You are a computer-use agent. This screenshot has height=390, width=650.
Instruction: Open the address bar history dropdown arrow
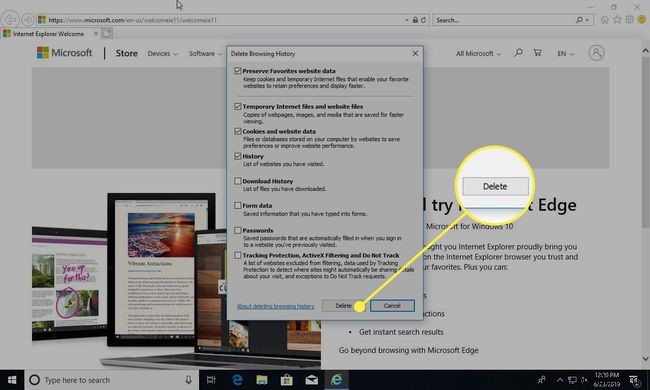407,20
